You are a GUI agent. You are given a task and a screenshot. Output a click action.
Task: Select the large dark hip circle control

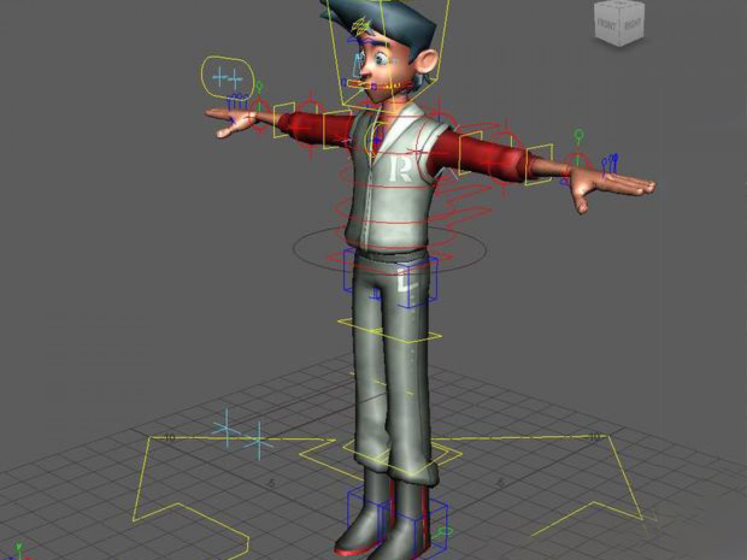point(390,250)
